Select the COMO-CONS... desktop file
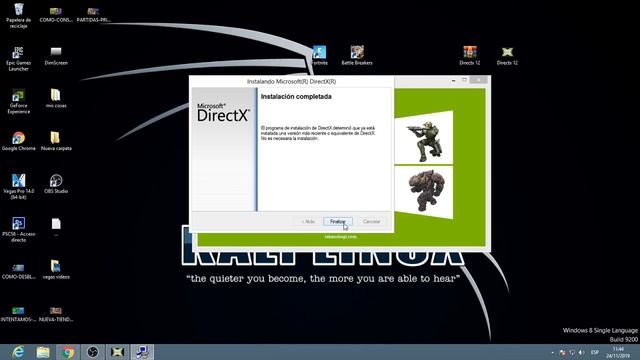This screenshot has width=640, height=360. [x=56, y=14]
